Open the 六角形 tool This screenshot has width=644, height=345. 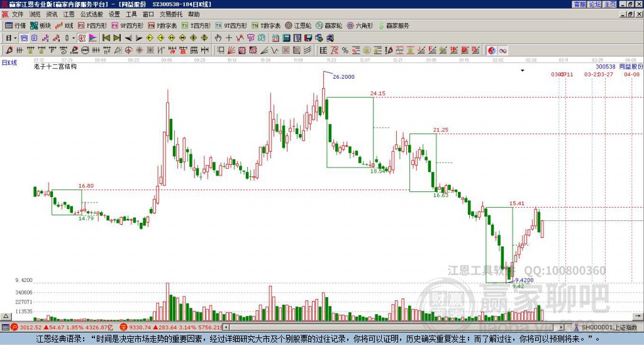[x=360, y=25]
